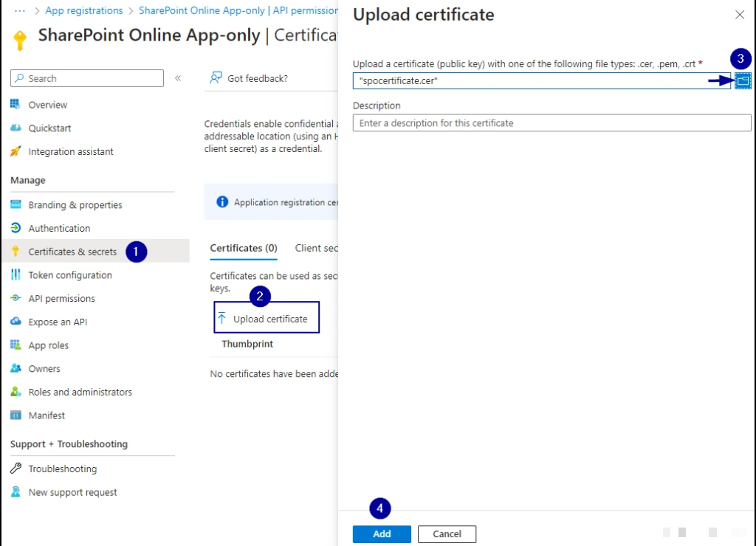The width and height of the screenshot is (756, 546).
Task: Click the Upload certificate button
Action: [267, 319]
